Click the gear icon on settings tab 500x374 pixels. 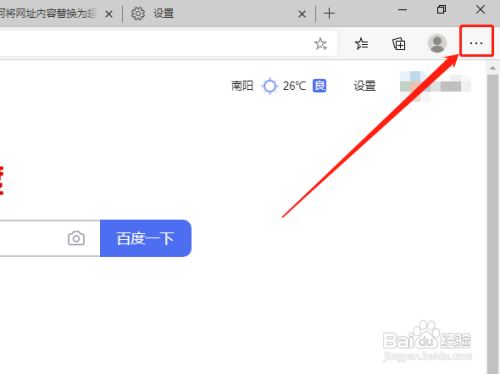click(x=138, y=14)
